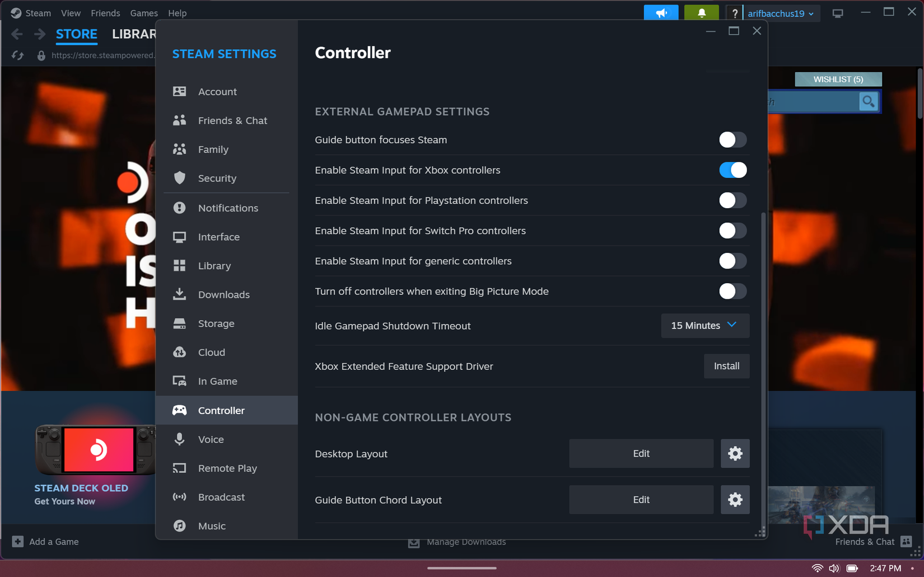Edit the Desktop Layout
The image size is (924, 577).
click(641, 453)
